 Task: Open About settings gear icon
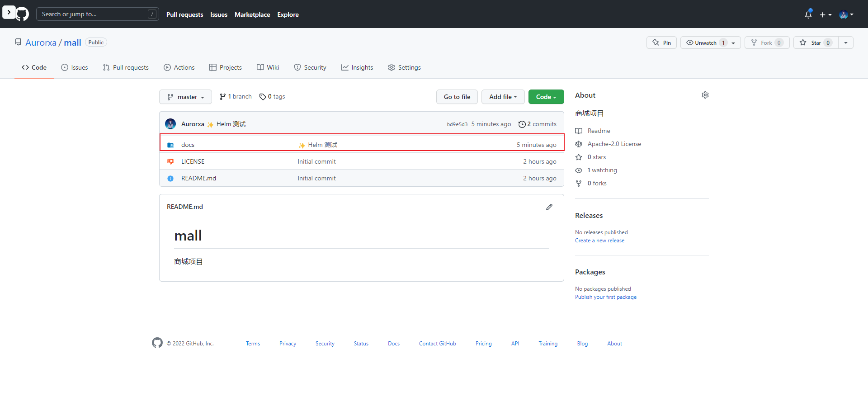[x=705, y=95]
